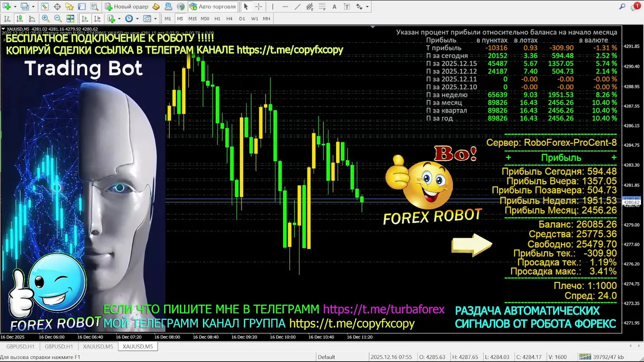Open the MQL5 community user icon
This screenshot has height=362, width=644.
point(168,7)
